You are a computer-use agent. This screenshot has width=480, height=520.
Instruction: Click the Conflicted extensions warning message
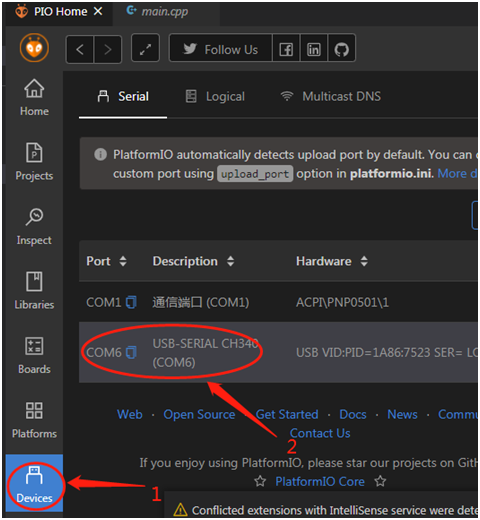tap(335, 510)
